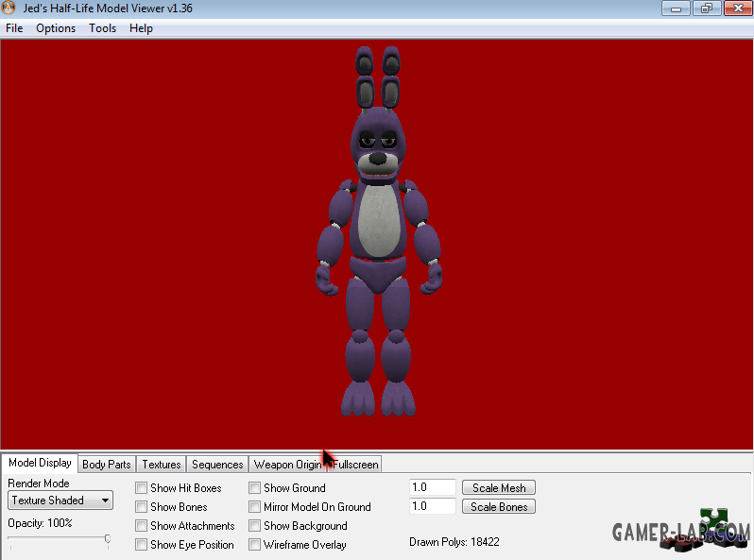
Task: Click the Opacity slider handle
Action: pos(108,539)
